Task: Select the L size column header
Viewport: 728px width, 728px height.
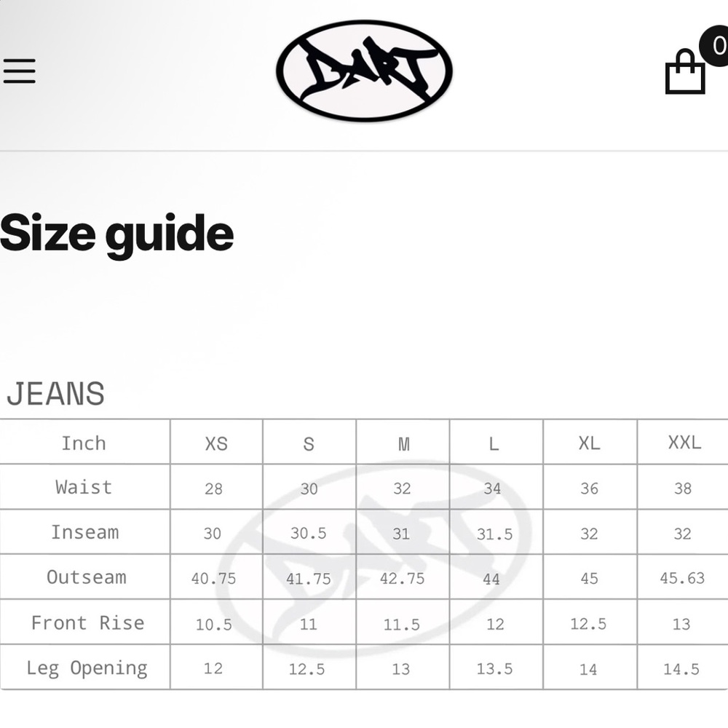Action: (494, 443)
